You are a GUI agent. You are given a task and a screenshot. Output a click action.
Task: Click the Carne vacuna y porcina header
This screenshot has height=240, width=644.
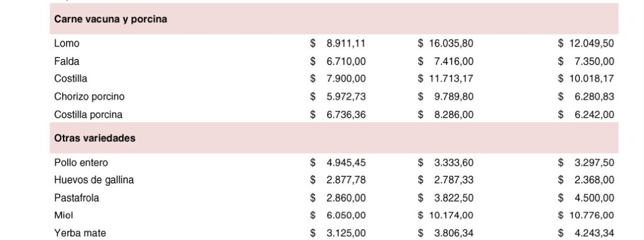coord(111,20)
